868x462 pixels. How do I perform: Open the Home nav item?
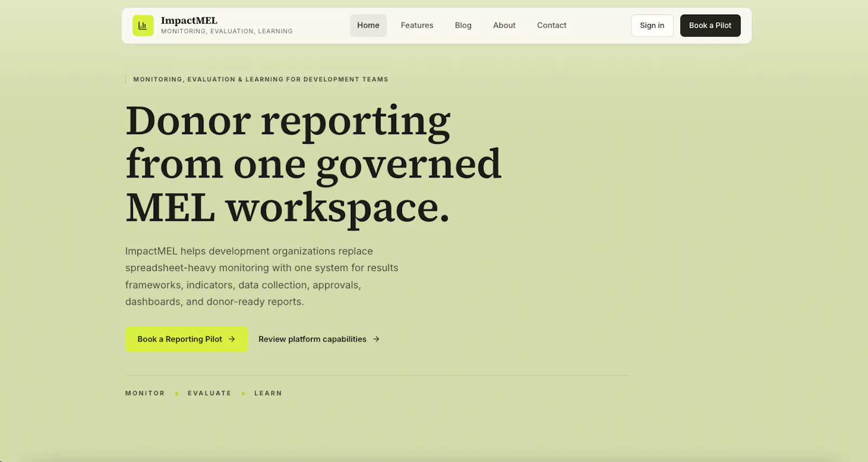point(368,26)
